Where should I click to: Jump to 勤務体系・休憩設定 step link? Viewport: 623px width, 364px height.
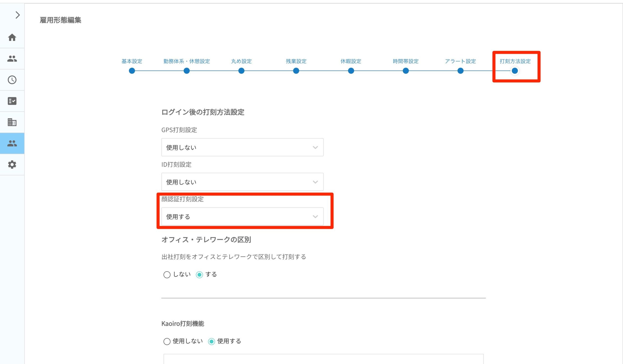[186, 61]
